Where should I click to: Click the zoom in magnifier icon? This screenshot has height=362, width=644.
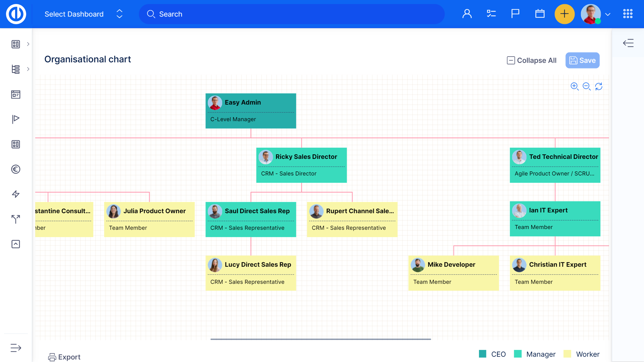tap(574, 86)
